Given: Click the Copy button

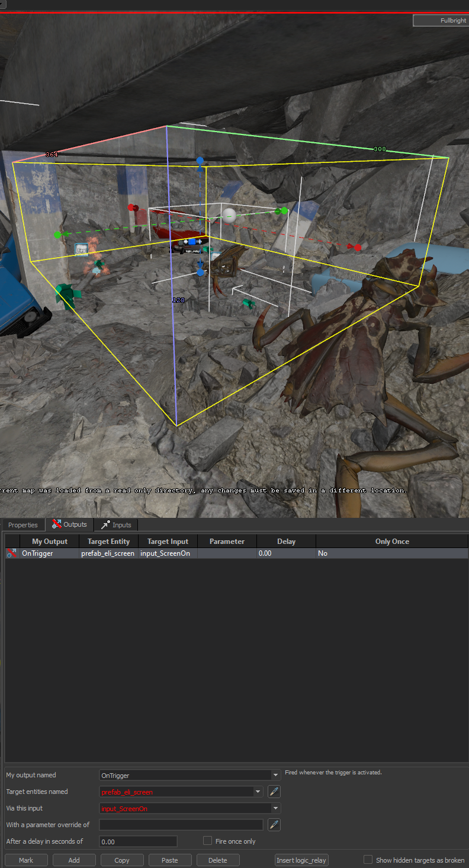Looking at the screenshot, I should click(x=122, y=860).
